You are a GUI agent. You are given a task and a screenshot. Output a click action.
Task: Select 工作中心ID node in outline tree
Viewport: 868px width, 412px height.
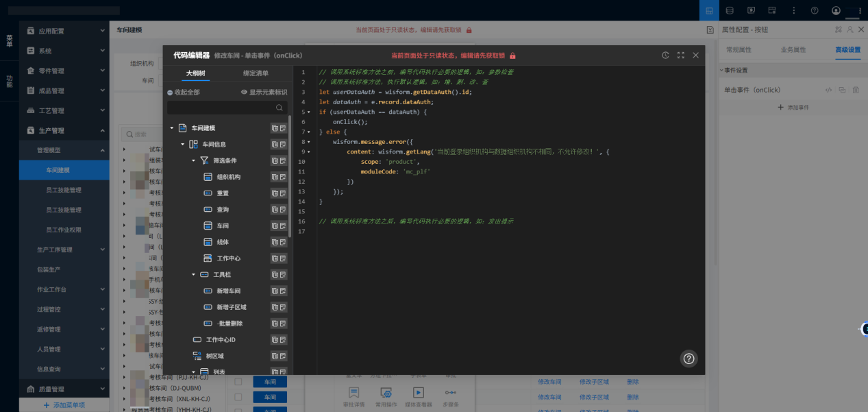tap(220, 339)
